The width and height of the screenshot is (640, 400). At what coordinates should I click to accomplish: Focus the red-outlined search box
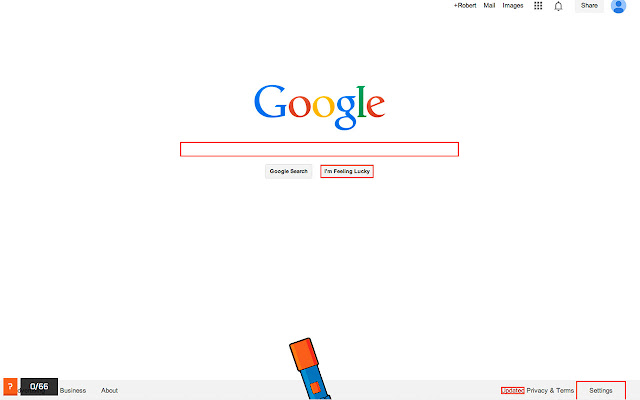319,149
